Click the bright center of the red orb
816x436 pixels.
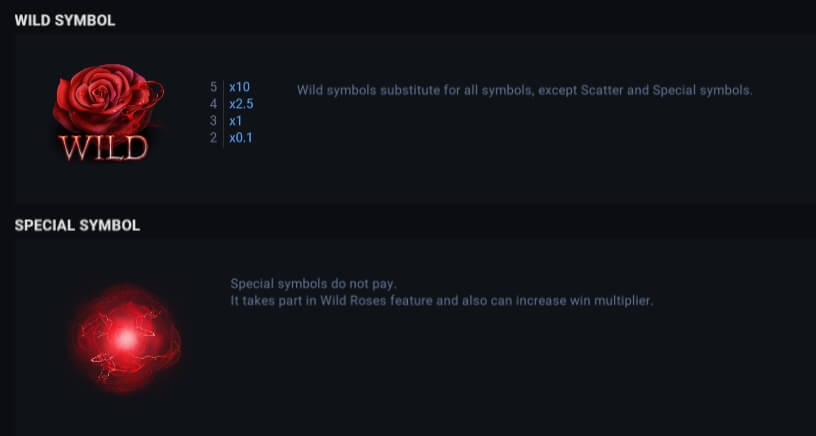(x=126, y=339)
